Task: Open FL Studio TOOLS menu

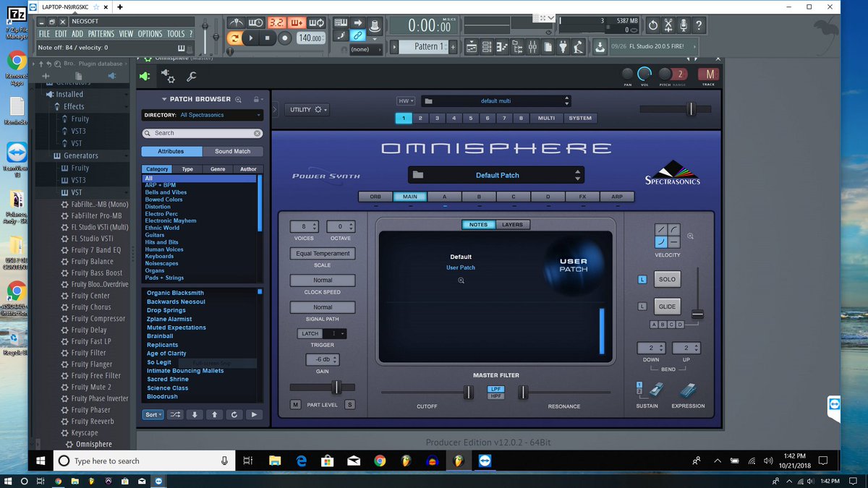Action: tap(176, 34)
